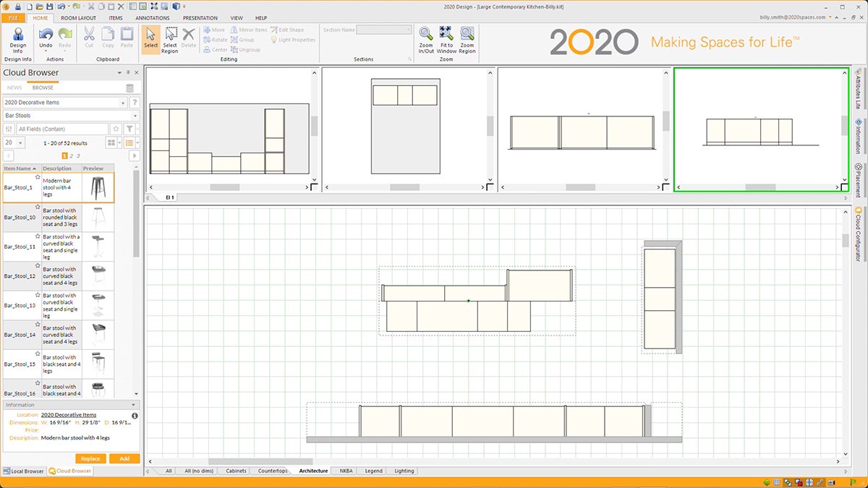Go to next results page arrow
868x488 pixels.
135,155
